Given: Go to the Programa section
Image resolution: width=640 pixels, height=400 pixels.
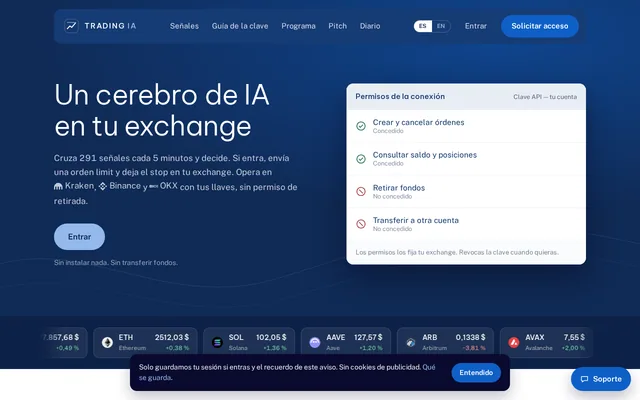Looking at the screenshot, I should coord(298,26).
